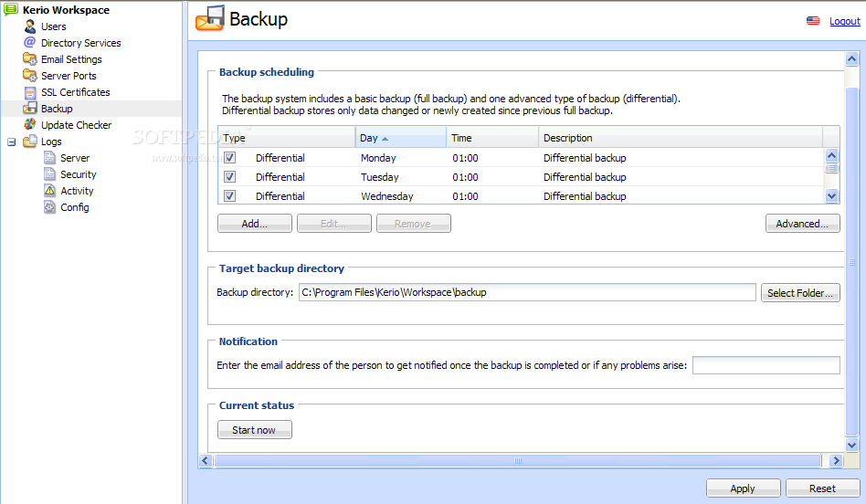This screenshot has height=504, width=866.
Task: Select the Config log item
Action: coord(74,207)
